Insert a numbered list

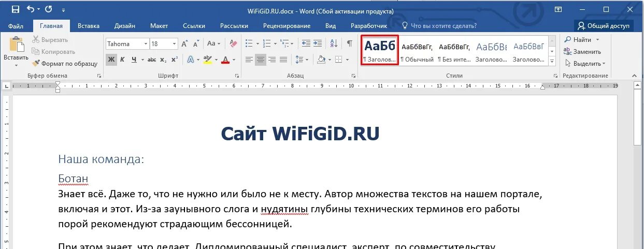pos(267,43)
